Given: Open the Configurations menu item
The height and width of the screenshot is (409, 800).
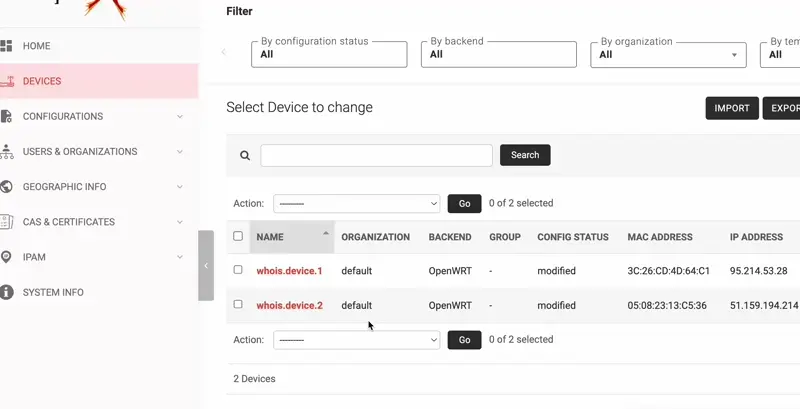Looking at the screenshot, I should (63, 116).
